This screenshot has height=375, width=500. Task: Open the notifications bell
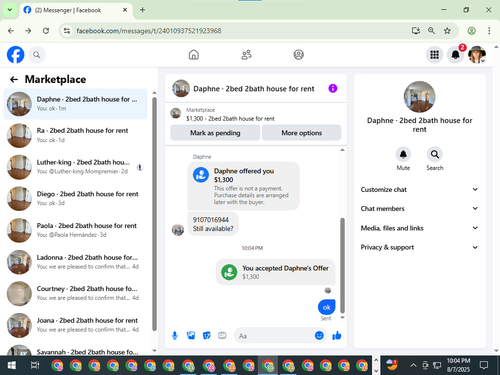455,55
